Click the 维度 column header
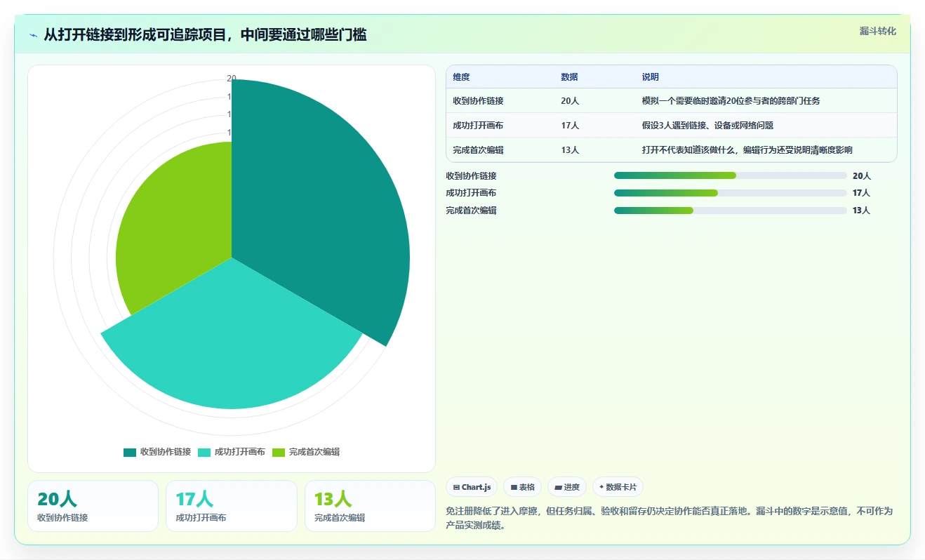The width and height of the screenshot is (925, 560). (461, 77)
